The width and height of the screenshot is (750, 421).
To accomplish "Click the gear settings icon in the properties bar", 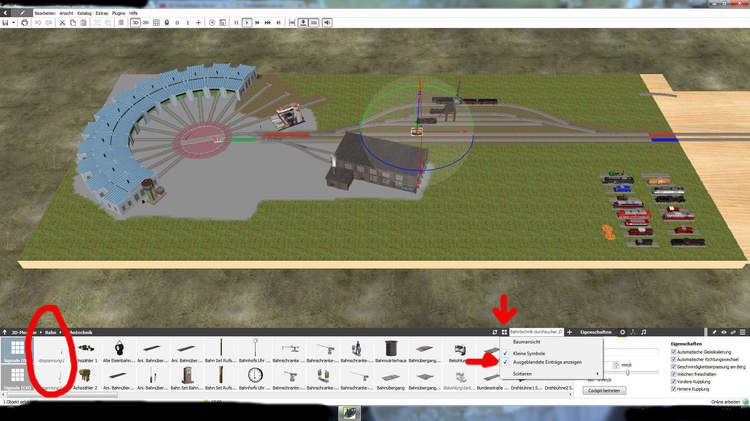I will click(x=622, y=332).
